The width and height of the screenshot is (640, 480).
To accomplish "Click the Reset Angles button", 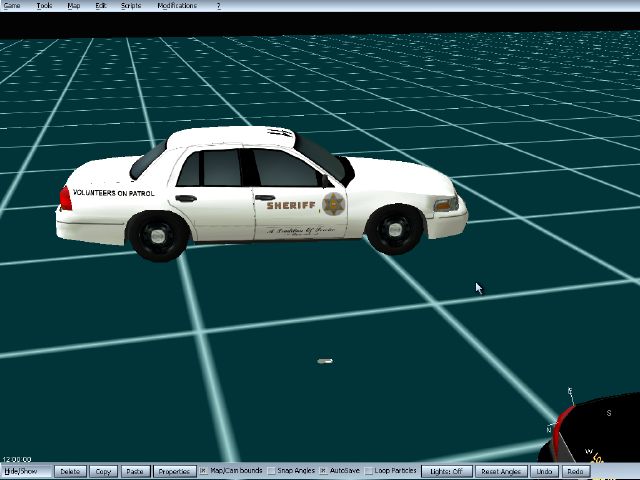I will click(x=501, y=471).
